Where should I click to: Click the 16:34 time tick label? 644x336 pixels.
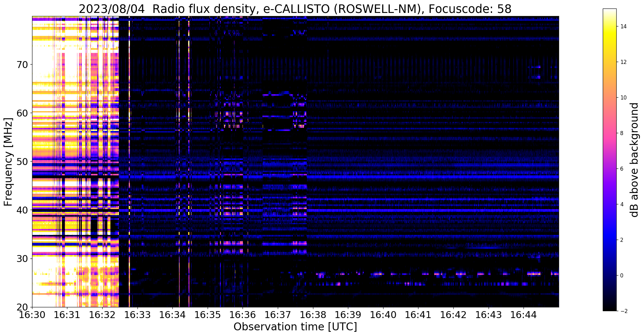coord(172,315)
